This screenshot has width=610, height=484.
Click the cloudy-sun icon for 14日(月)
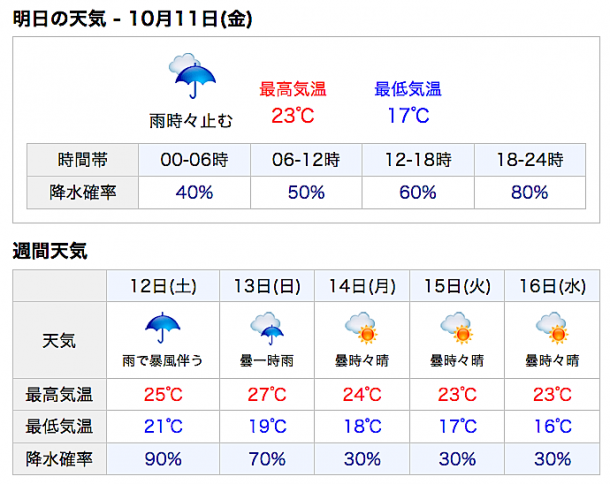(x=361, y=328)
